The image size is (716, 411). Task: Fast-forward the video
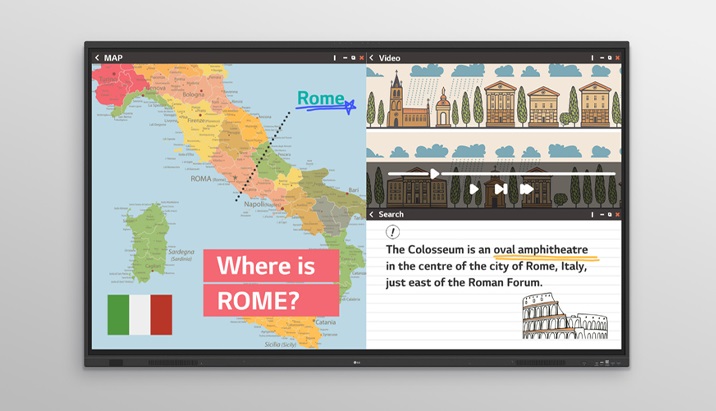526,189
